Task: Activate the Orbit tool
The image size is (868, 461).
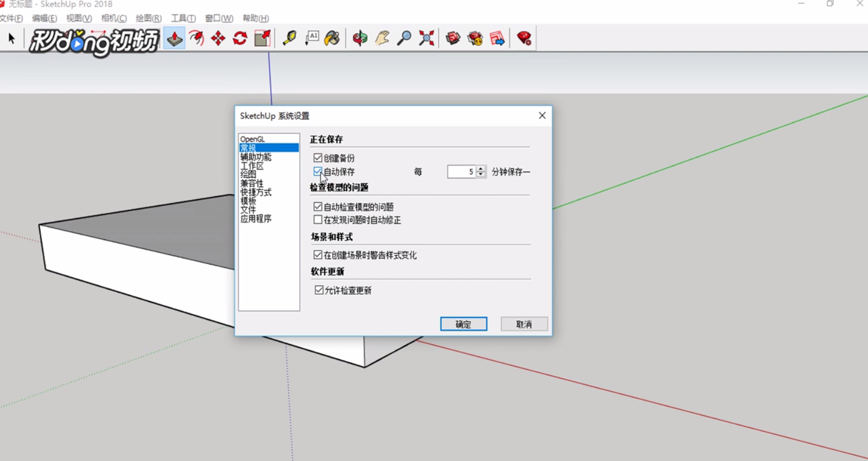Action: pos(359,38)
